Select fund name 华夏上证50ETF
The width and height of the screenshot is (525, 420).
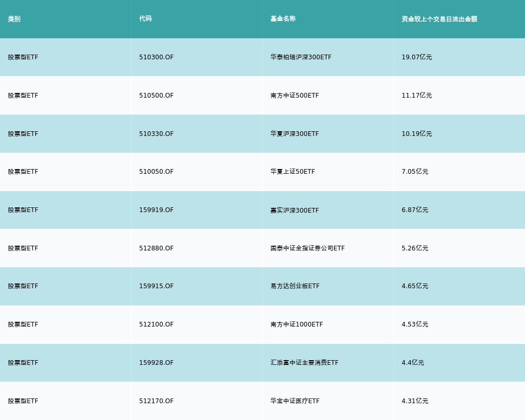tap(292, 172)
